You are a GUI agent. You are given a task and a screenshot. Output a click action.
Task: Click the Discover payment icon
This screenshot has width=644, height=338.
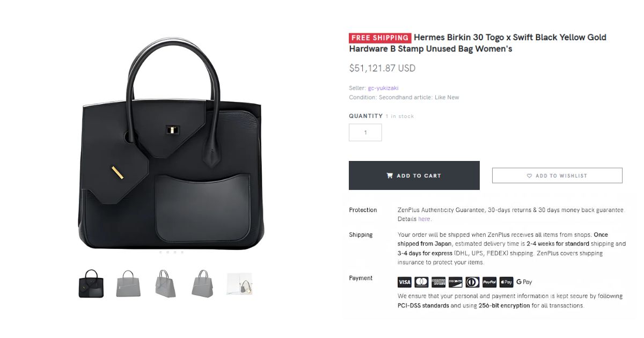[x=456, y=282]
